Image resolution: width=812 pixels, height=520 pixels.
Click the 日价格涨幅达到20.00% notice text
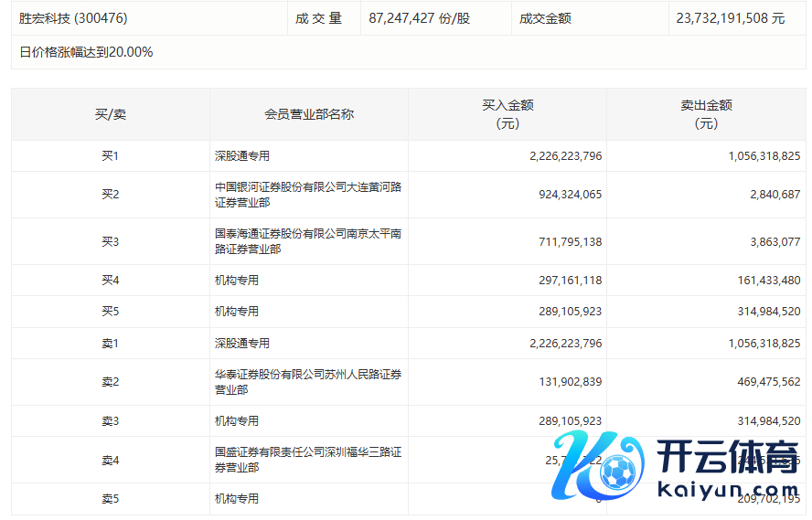pyautogui.click(x=86, y=52)
